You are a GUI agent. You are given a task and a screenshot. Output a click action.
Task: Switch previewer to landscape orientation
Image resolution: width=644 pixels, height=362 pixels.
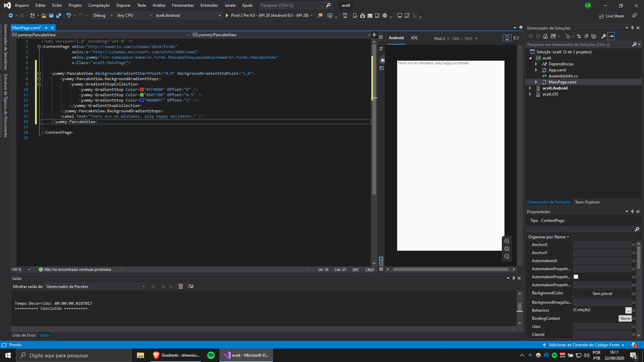516,38
